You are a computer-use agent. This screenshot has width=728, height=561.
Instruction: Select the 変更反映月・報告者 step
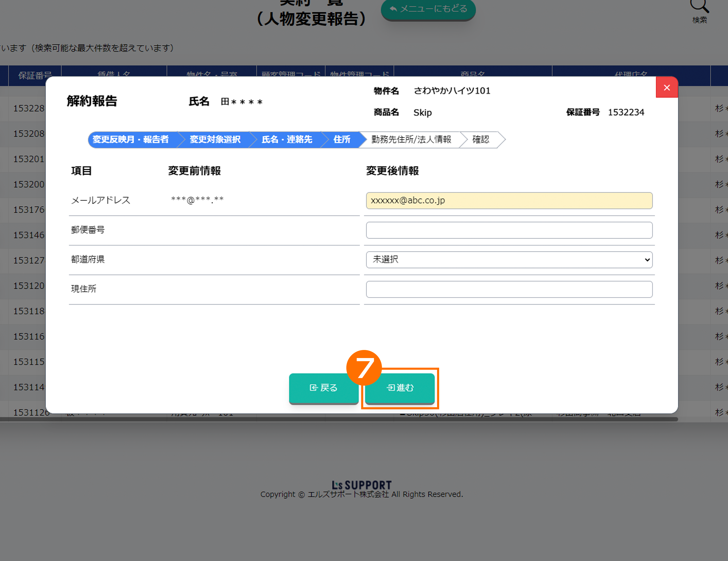(131, 139)
